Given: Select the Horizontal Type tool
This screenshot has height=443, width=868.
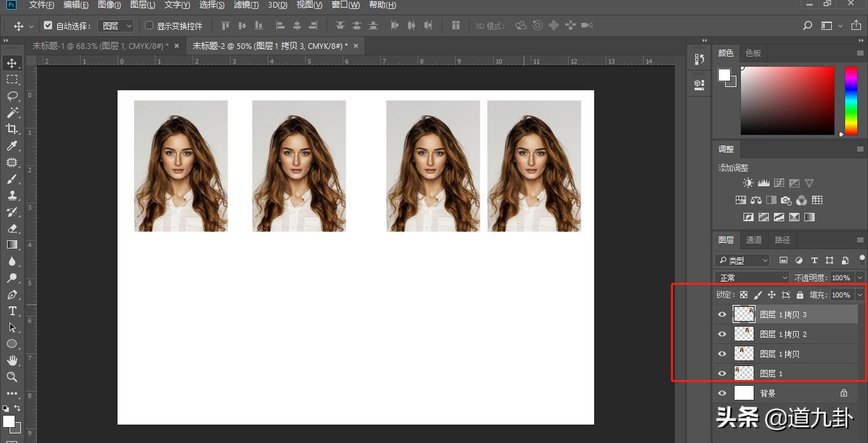Looking at the screenshot, I should coord(12,311).
